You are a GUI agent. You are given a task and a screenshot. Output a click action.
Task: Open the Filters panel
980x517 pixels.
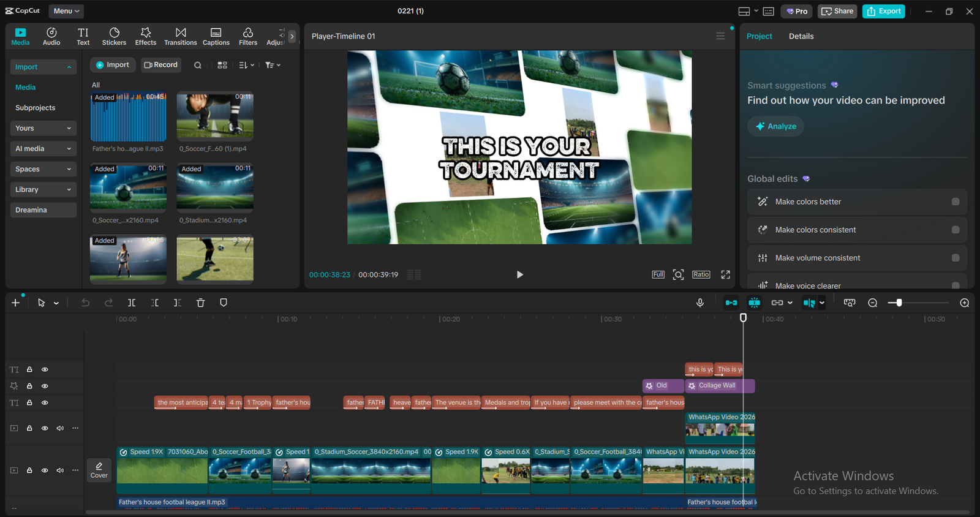[248, 36]
